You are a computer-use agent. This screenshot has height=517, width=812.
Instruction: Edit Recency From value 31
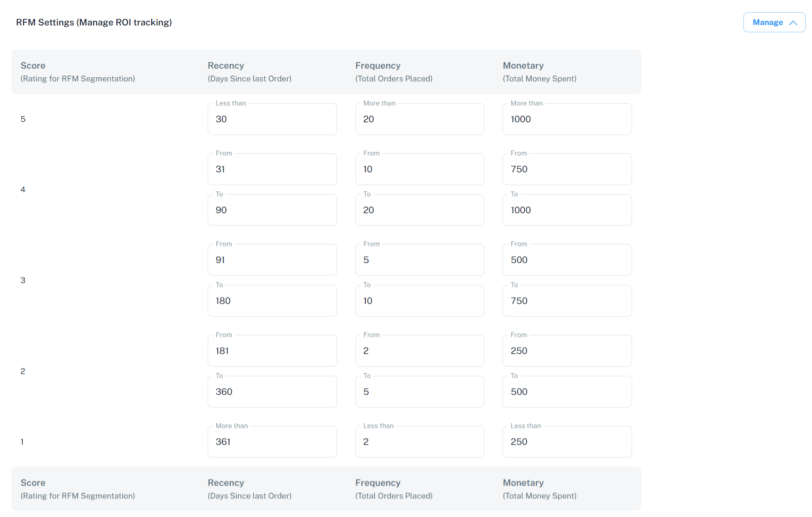pos(272,169)
